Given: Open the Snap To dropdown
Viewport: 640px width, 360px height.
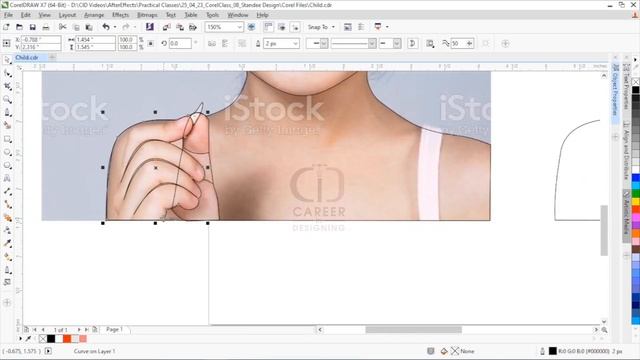Looking at the screenshot, I should (x=321, y=27).
